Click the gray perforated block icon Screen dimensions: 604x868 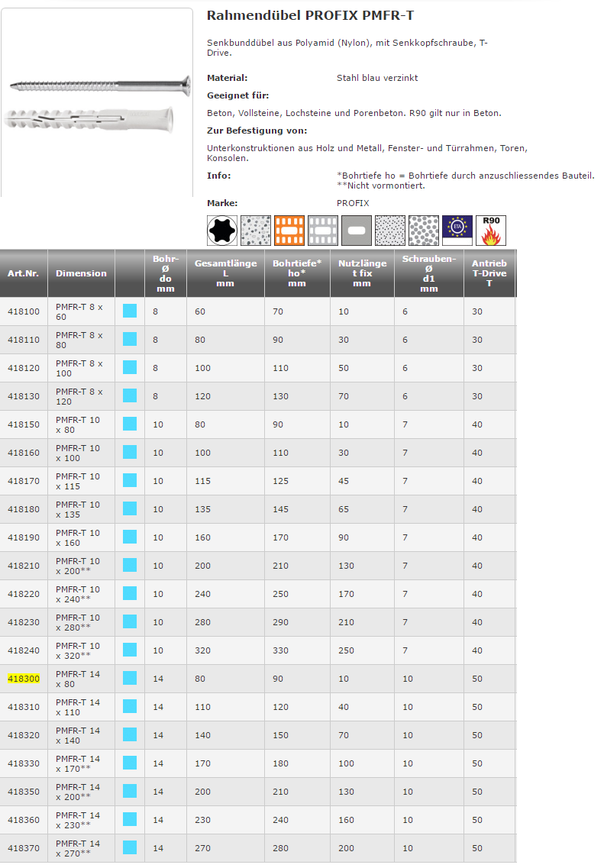click(323, 231)
